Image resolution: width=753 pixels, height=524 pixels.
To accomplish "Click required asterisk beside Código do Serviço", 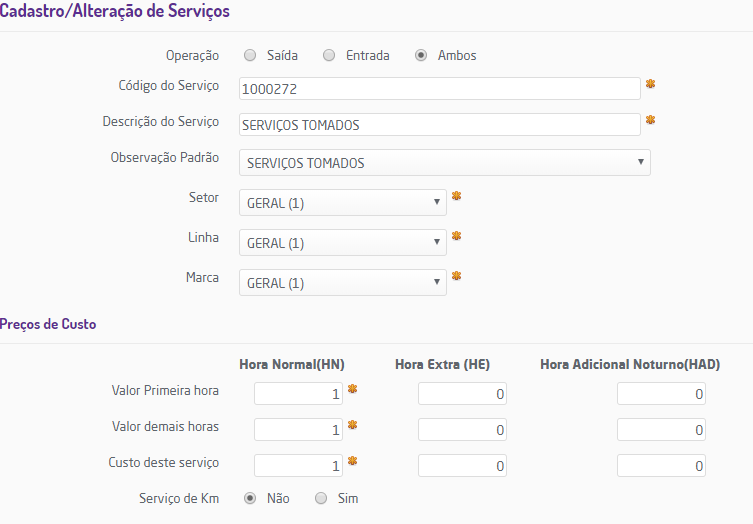I will tap(650, 84).
